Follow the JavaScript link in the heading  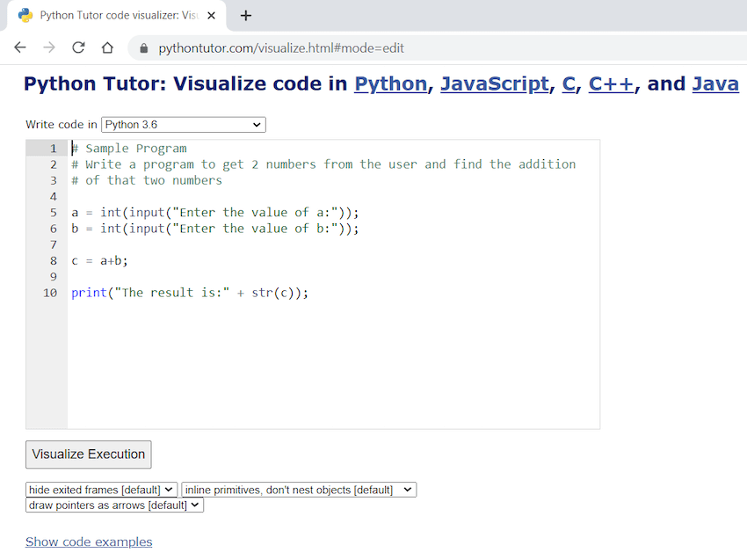tap(495, 84)
